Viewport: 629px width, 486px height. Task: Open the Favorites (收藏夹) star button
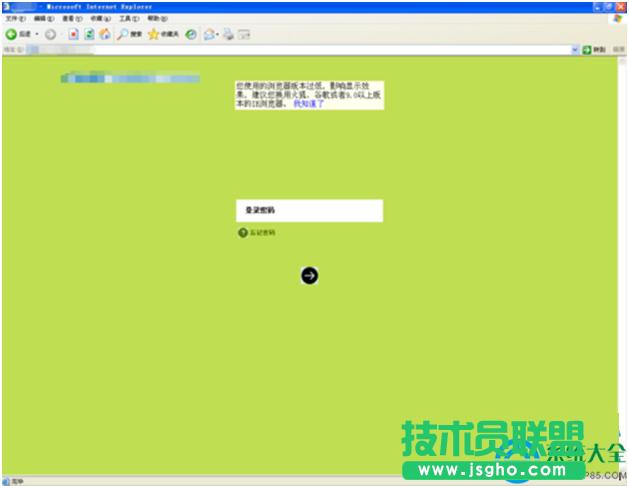(163, 34)
